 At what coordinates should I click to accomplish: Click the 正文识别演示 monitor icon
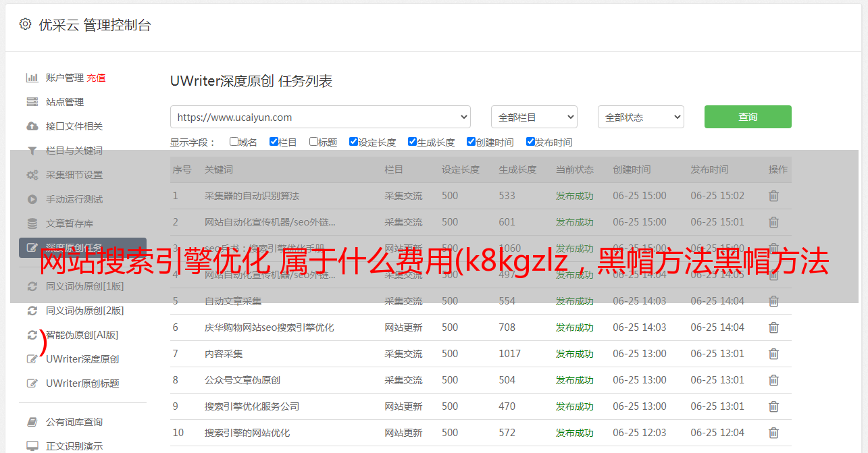pyautogui.click(x=32, y=446)
